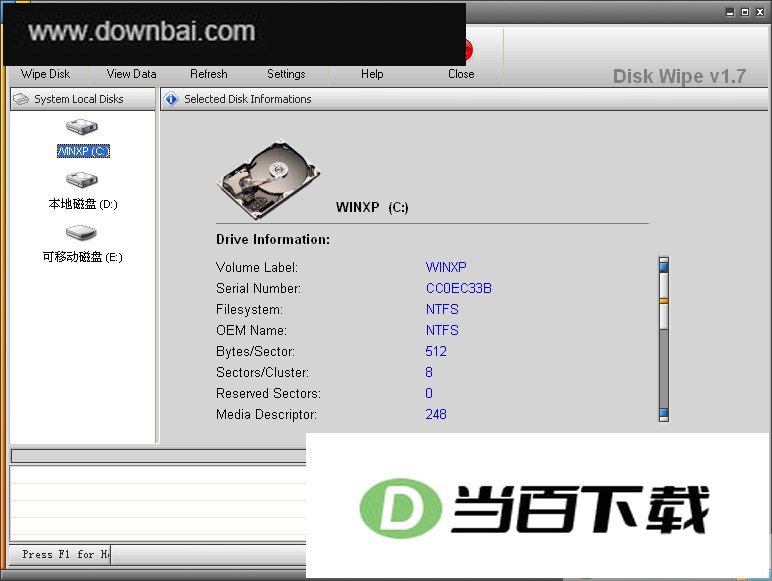Click the Sectors/Cluster value 8
This screenshot has width=772, height=581.
point(429,372)
